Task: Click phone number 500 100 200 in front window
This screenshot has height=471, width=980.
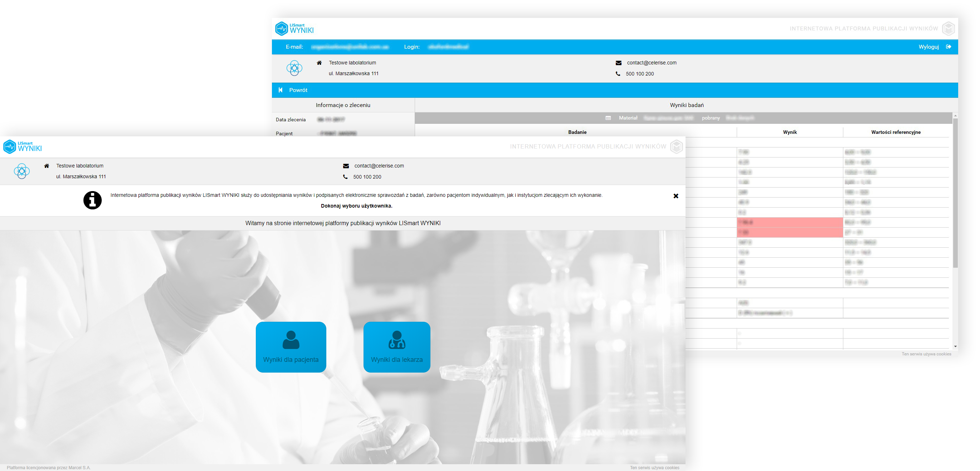Action: coord(367,177)
